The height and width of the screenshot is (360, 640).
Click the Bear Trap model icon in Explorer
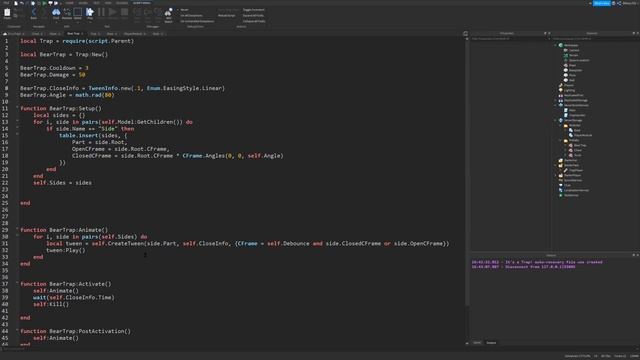point(571,145)
